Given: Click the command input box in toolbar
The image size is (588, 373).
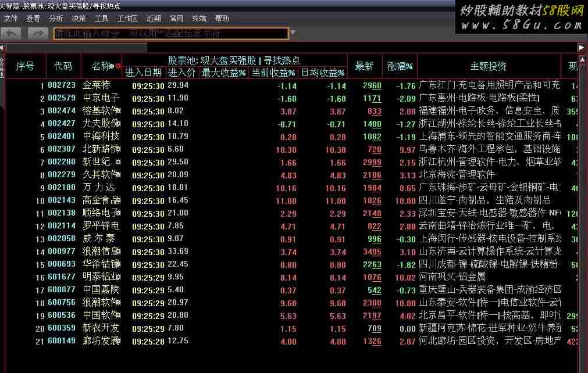Looking at the screenshot, I should pyautogui.click(x=171, y=33).
